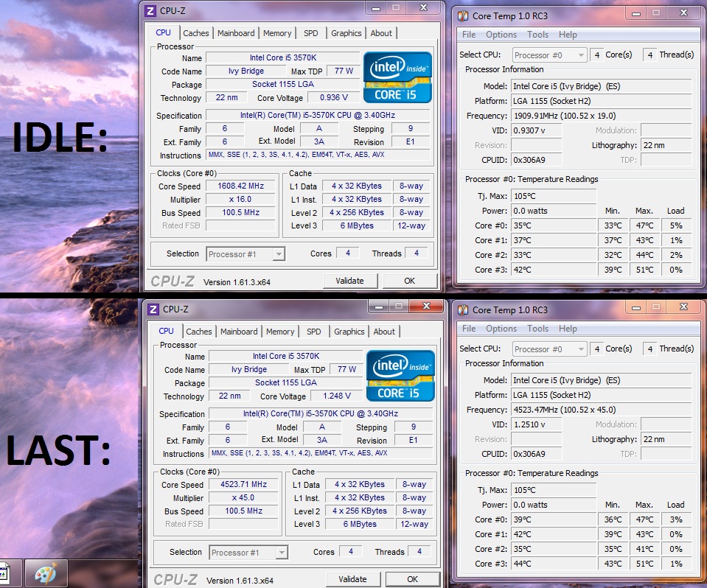Click the Core Voltage value 1.248 V
Screen dimensions: 707x588
tap(337, 396)
